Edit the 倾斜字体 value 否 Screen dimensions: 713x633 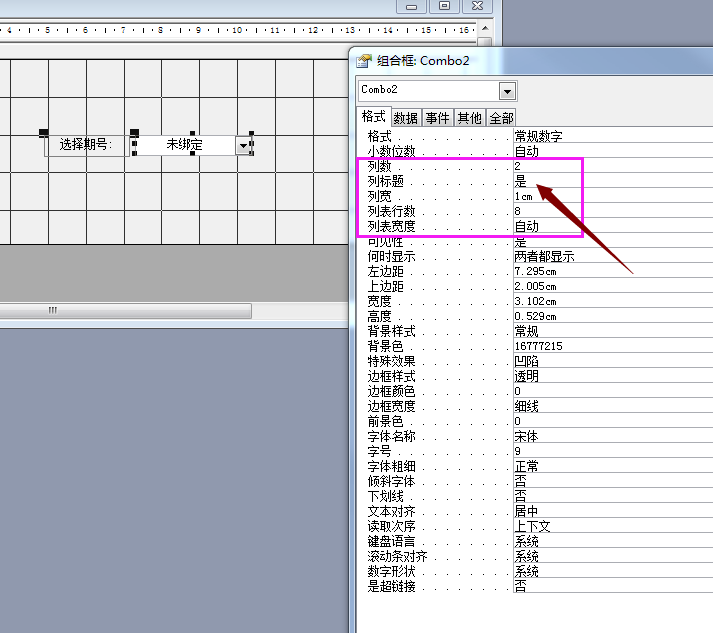coord(613,481)
